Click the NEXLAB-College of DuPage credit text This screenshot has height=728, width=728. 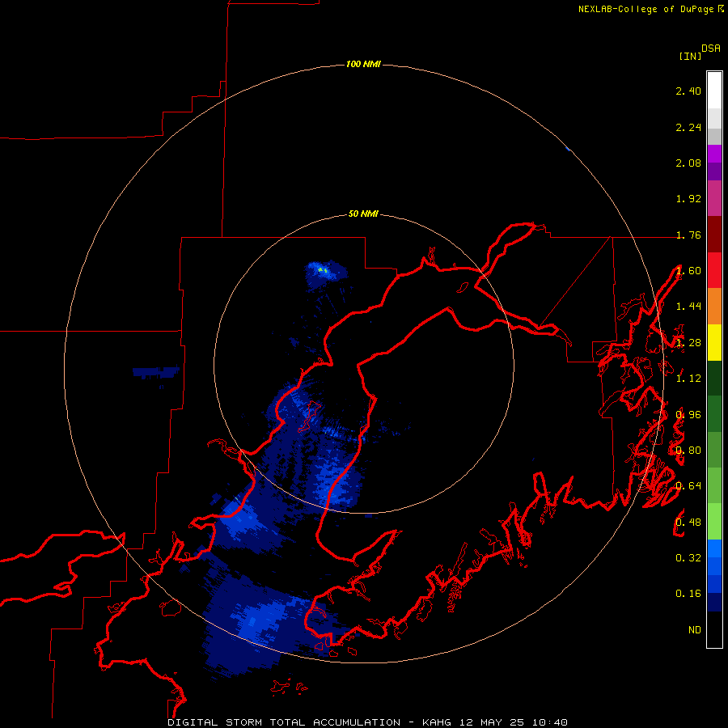coord(647,9)
